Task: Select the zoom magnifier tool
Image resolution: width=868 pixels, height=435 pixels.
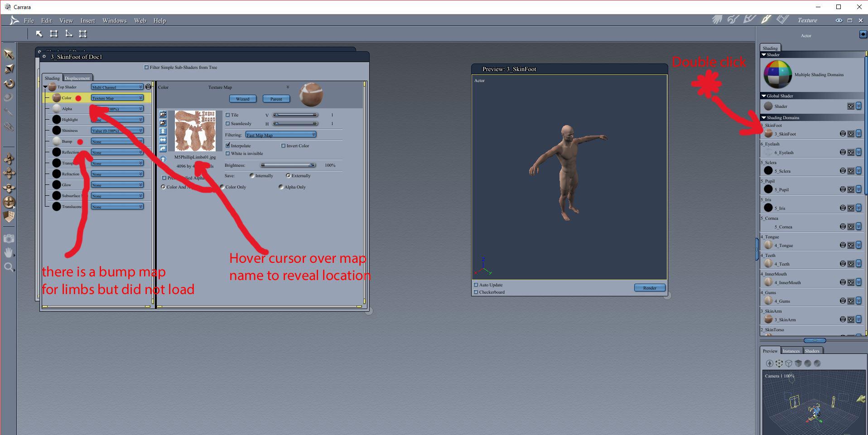Action: 9,267
